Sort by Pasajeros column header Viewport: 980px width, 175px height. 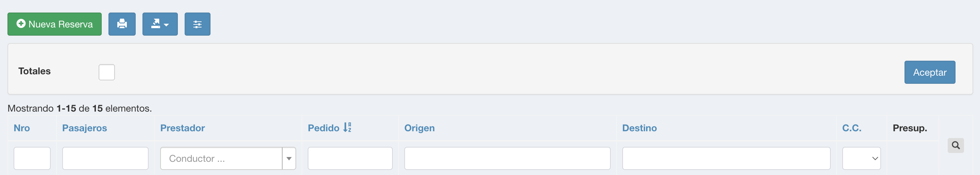(84, 128)
